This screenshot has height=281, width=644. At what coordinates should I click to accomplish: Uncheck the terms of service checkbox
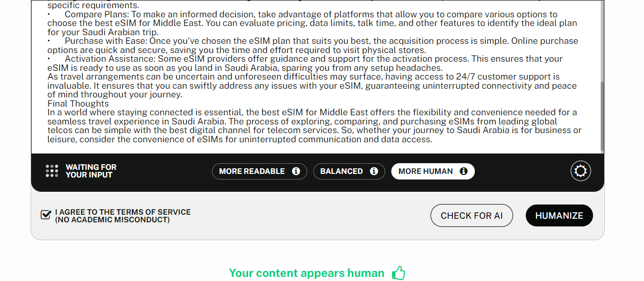coord(46,215)
